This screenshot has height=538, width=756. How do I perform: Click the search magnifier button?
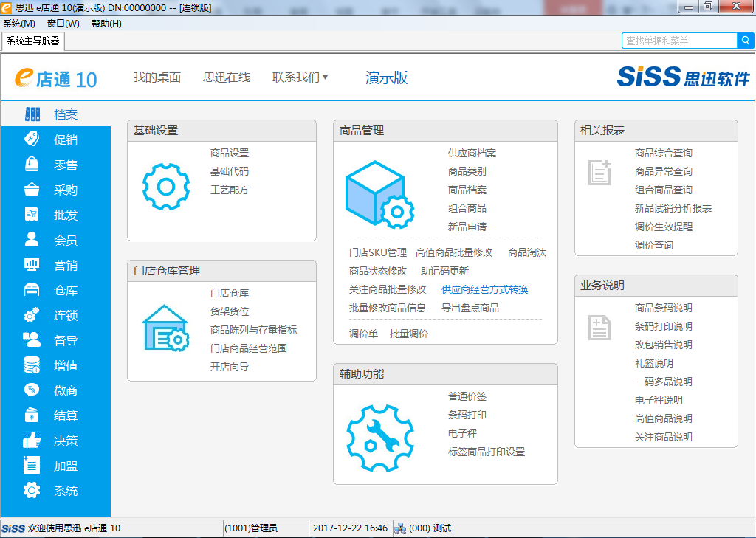click(745, 41)
